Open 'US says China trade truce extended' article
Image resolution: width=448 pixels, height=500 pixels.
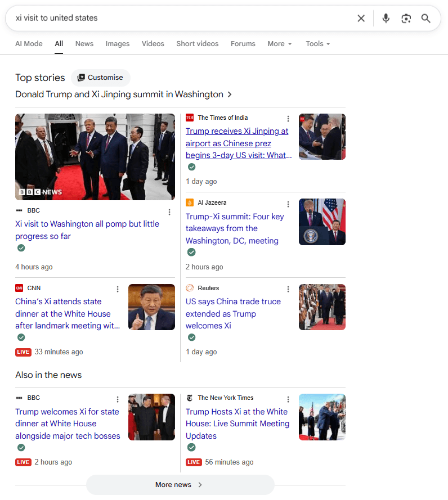(233, 313)
